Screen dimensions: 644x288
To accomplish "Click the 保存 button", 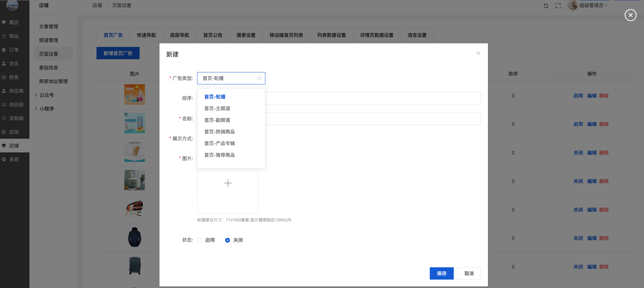I will [441, 274].
